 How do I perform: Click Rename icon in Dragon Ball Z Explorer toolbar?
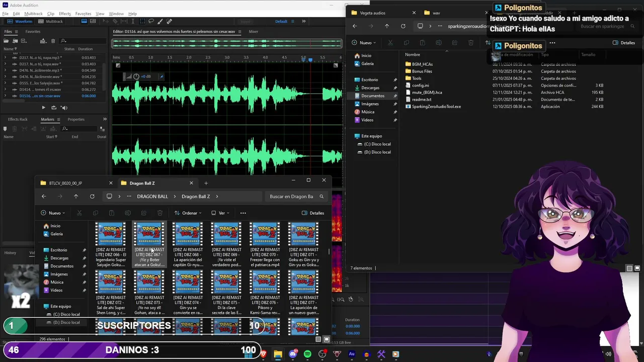pos(128,213)
